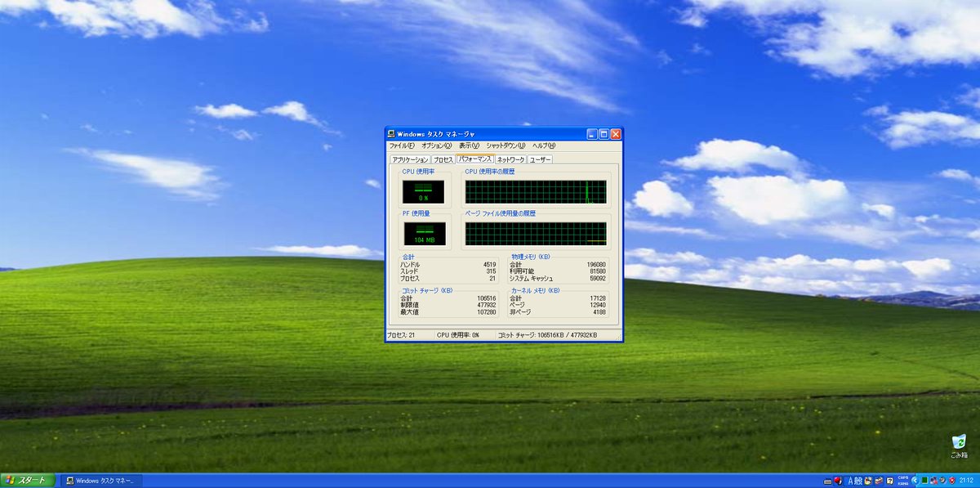The image size is (980, 488).
Task: Click the 最大値 value 107280
Action: click(x=486, y=311)
